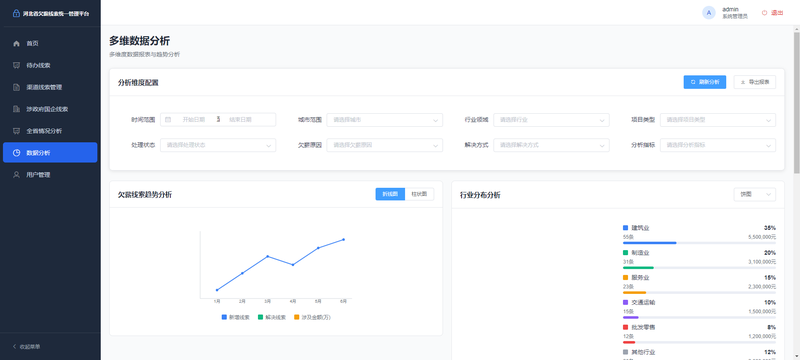Image resolution: width=800 pixels, height=360 pixels.
Task: Click the page vertical scrollbar
Action: (x=796, y=102)
